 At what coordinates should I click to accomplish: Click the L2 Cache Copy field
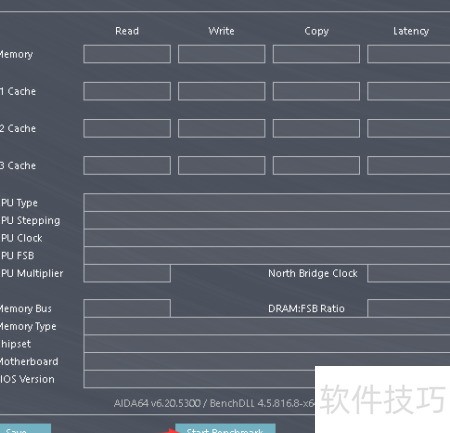[x=316, y=128]
